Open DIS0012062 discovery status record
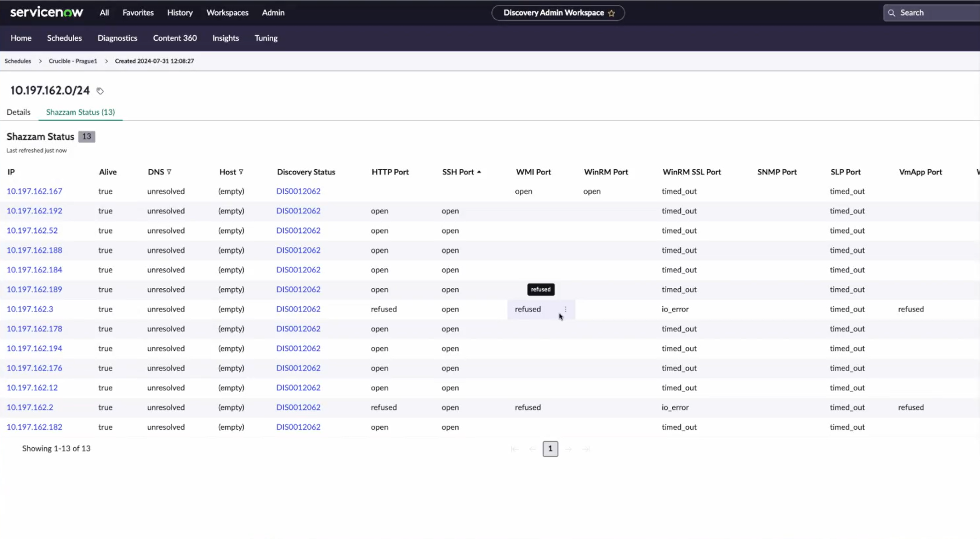 pos(298,191)
